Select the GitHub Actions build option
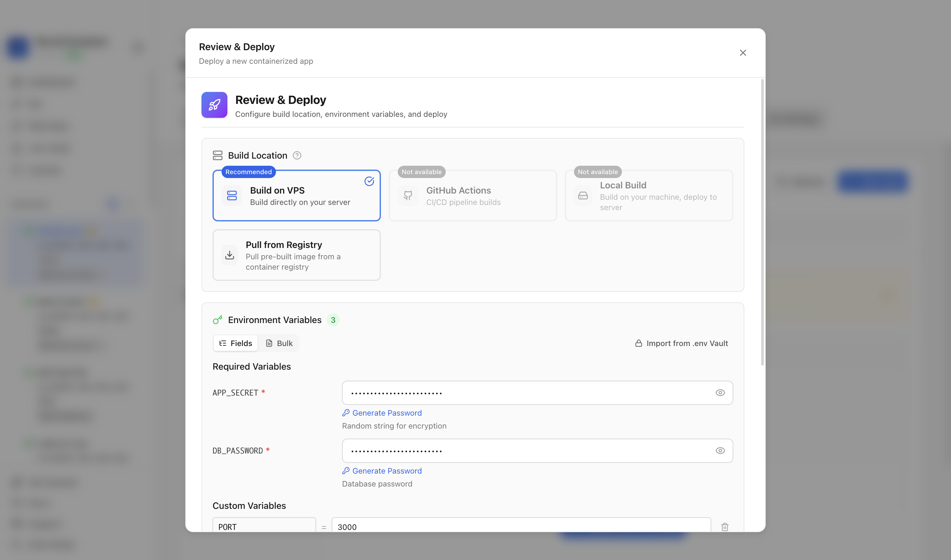 pyautogui.click(x=473, y=196)
